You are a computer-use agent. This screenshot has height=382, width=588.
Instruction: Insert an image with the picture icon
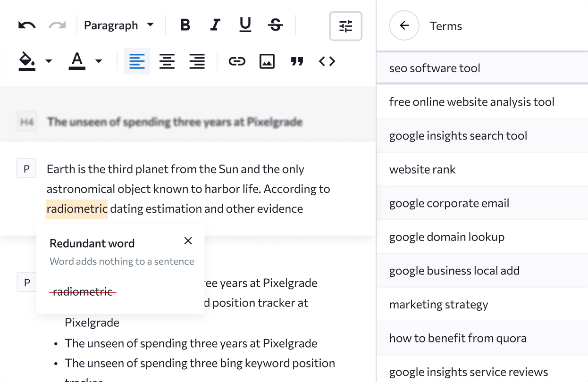pos(267,61)
